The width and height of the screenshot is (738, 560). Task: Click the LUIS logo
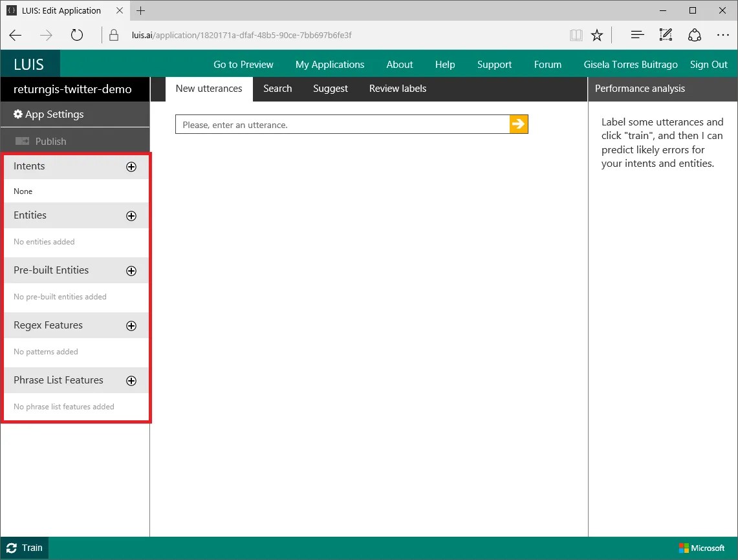click(29, 64)
